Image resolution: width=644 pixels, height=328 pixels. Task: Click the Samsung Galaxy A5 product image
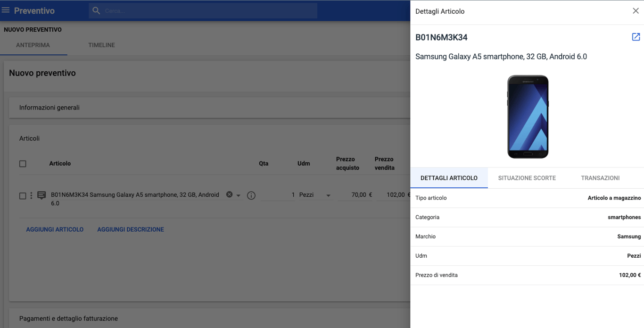(x=528, y=117)
